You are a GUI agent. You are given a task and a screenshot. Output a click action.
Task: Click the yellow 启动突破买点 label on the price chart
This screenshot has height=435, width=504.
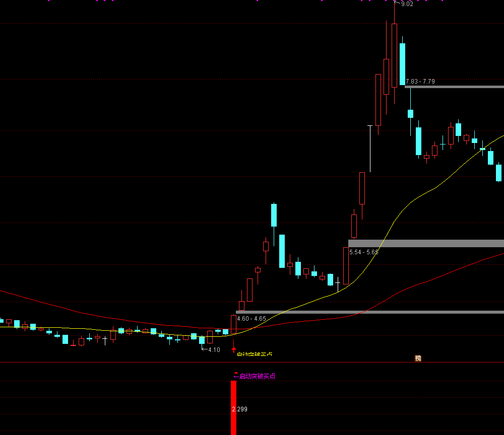[x=255, y=354]
